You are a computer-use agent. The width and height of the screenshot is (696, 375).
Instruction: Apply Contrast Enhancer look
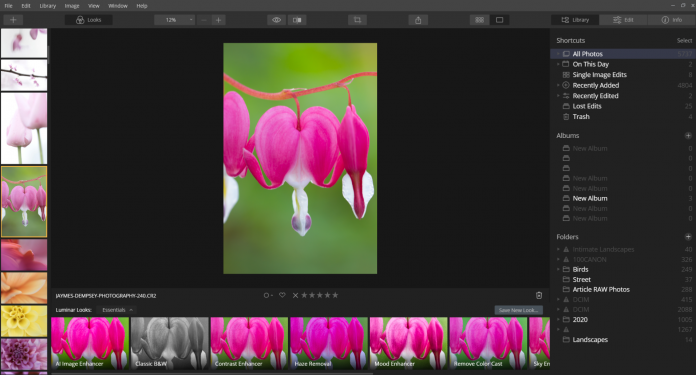249,343
